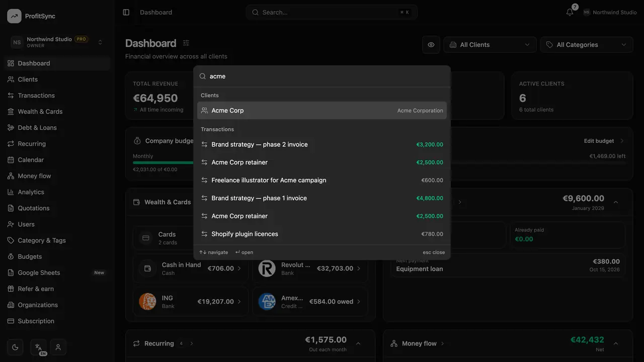The height and width of the screenshot is (362, 644).
Task: Click the Amex card logo
Action: (267, 302)
